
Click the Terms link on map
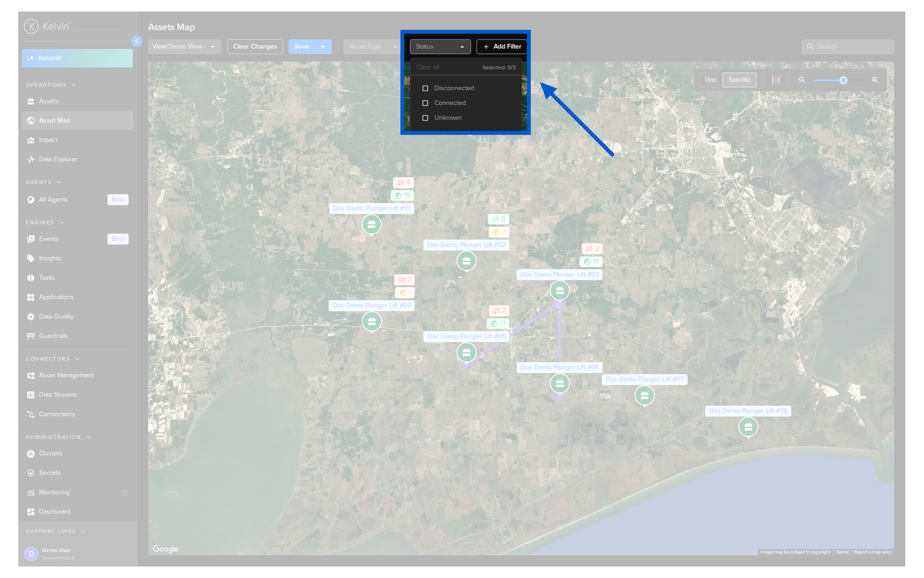point(842,552)
